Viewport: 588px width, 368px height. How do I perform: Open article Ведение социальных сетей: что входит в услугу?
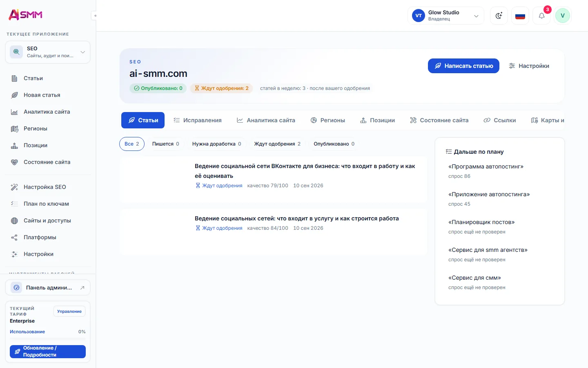[297, 218]
